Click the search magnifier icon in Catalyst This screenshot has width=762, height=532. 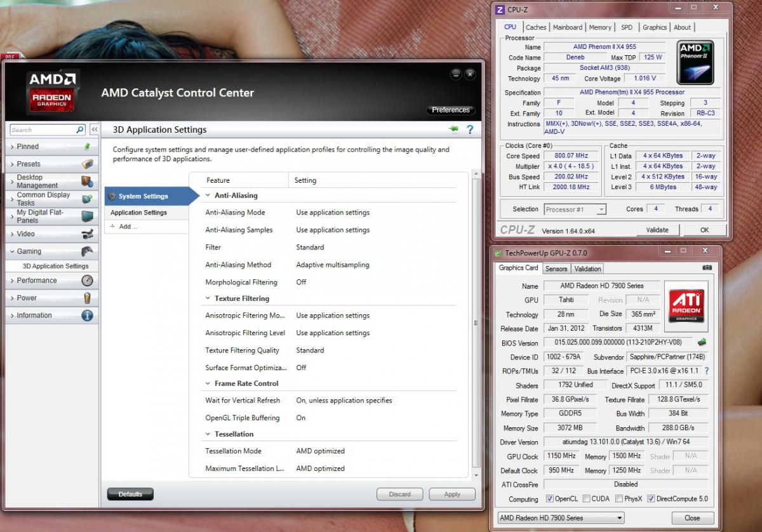80,130
